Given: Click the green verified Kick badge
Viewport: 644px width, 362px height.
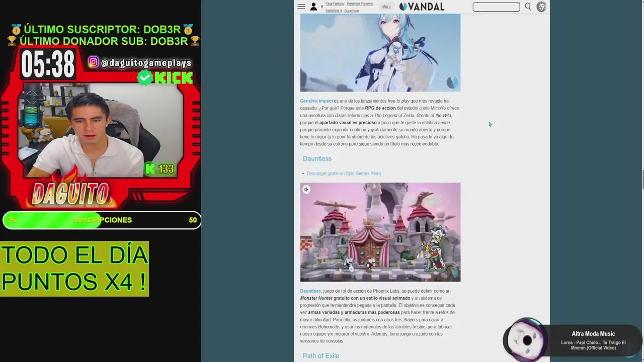Looking at the screenshot, I should point(145,77).
